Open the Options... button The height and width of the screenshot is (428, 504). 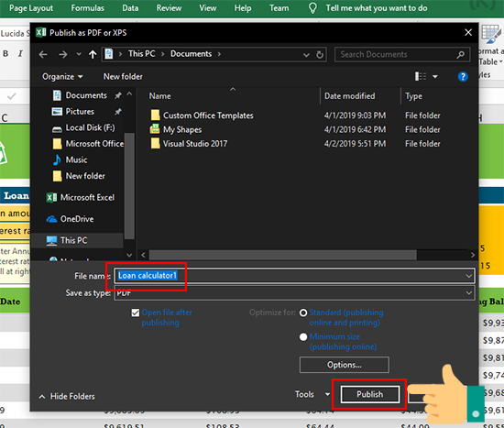[x=345, y=365]
